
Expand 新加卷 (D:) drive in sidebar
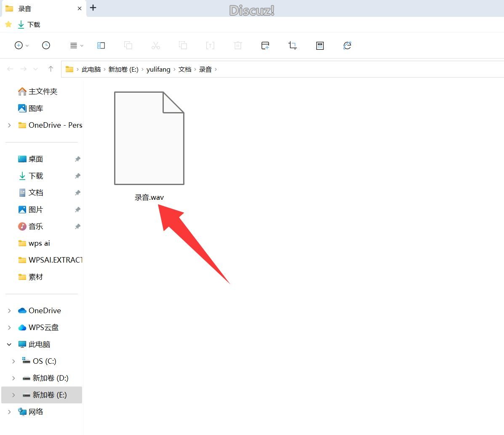pyautogui.click(x=13, y=378)
